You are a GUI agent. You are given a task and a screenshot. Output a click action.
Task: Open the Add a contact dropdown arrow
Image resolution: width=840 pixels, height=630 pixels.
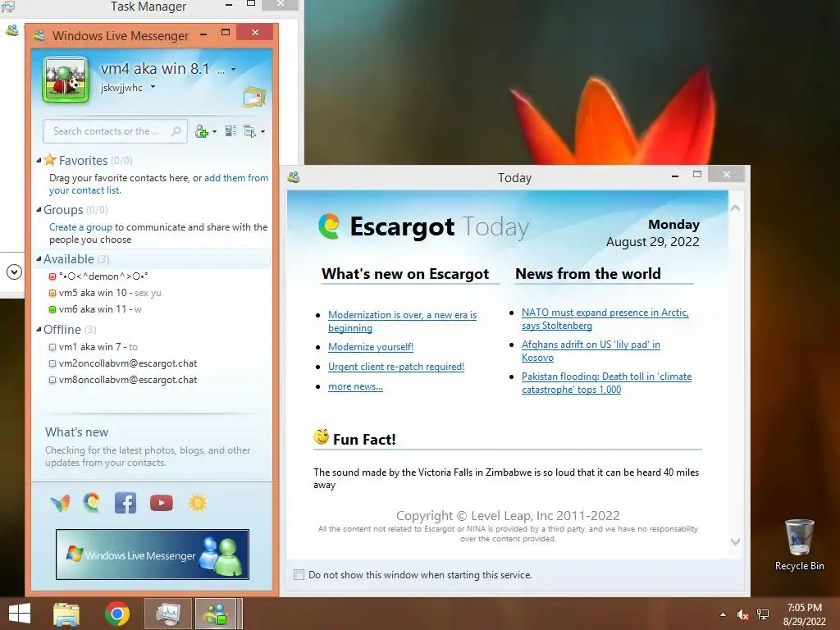214,132
